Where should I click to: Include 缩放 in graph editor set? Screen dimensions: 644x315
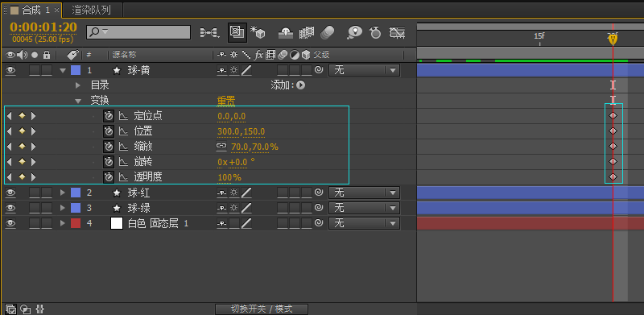123,147
